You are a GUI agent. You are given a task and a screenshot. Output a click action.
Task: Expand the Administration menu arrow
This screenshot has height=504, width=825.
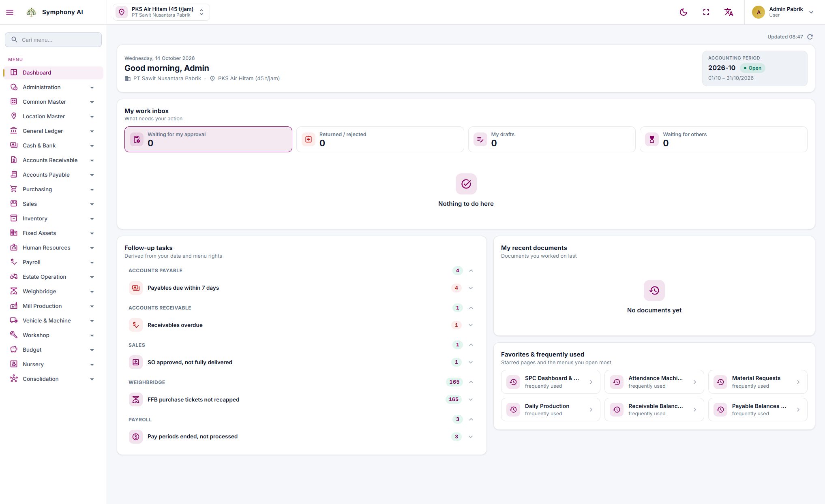tap(92, 88)
